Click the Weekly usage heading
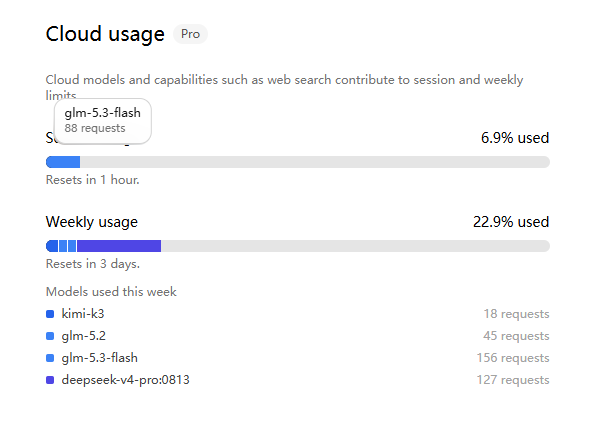This screenshot has width=594, height=435. click(x=92, y=222)
